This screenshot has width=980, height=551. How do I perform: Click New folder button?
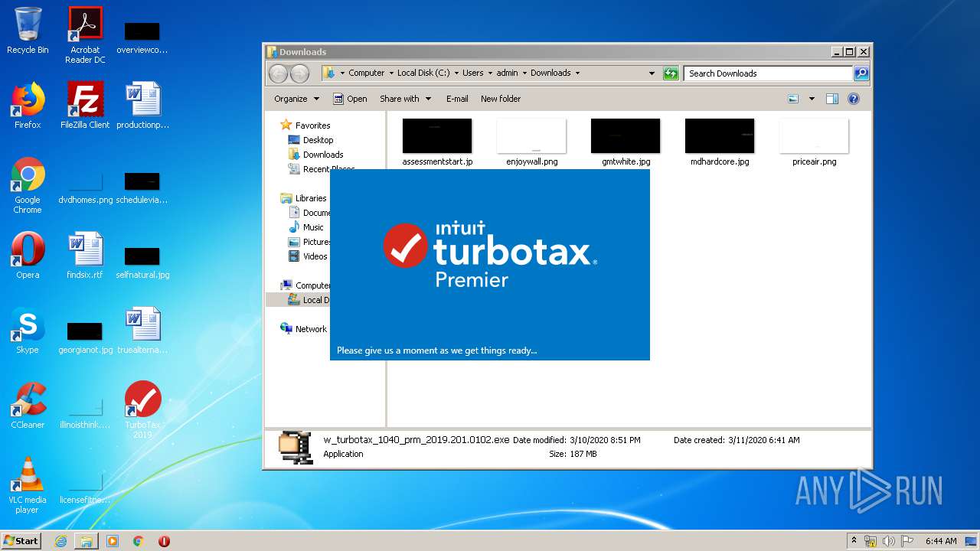pos(501,99)
